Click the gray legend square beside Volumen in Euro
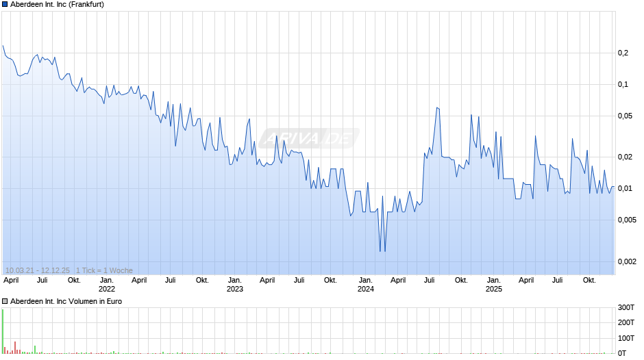The height and width of the screenshot is (360, 644). click(5, 301)
